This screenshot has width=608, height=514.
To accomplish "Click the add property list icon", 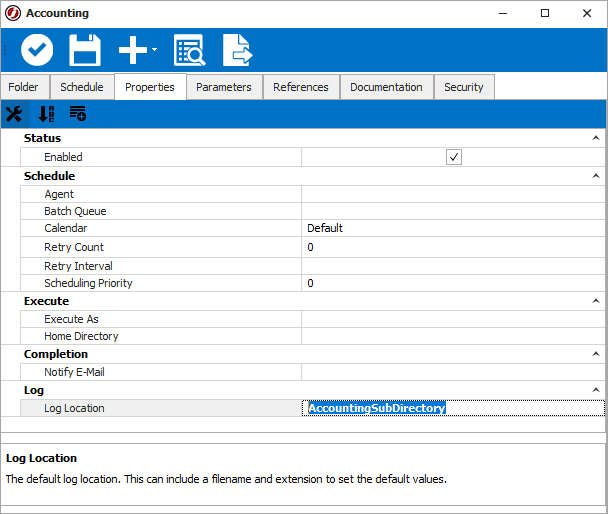I will click(x=78, y=114).
